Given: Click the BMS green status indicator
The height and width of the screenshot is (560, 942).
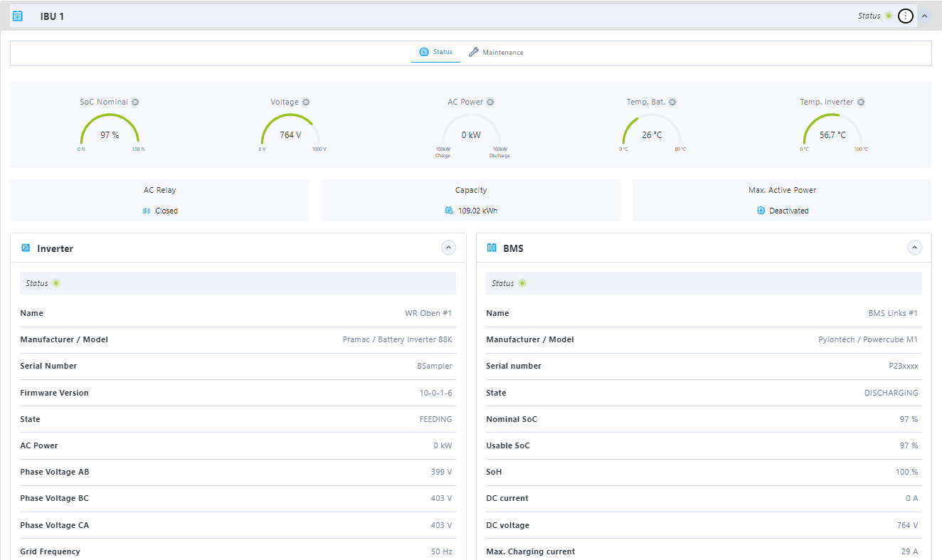Looking at the screenshot, I should click(x=522, y=283).
